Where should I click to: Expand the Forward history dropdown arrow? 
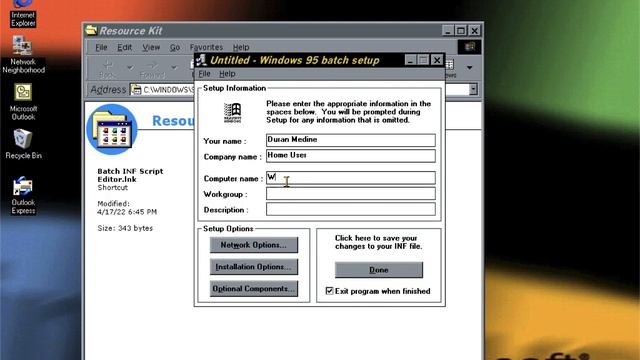point(174,67)
